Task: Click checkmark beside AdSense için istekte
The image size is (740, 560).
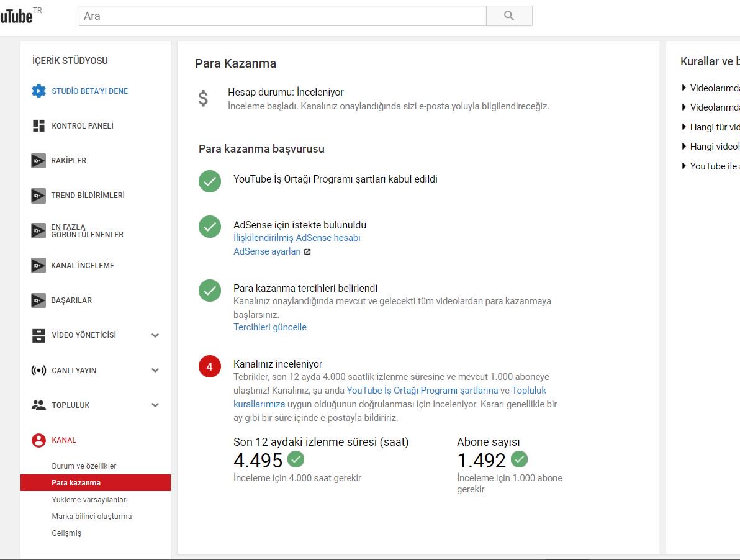Action: click(210, 227)
